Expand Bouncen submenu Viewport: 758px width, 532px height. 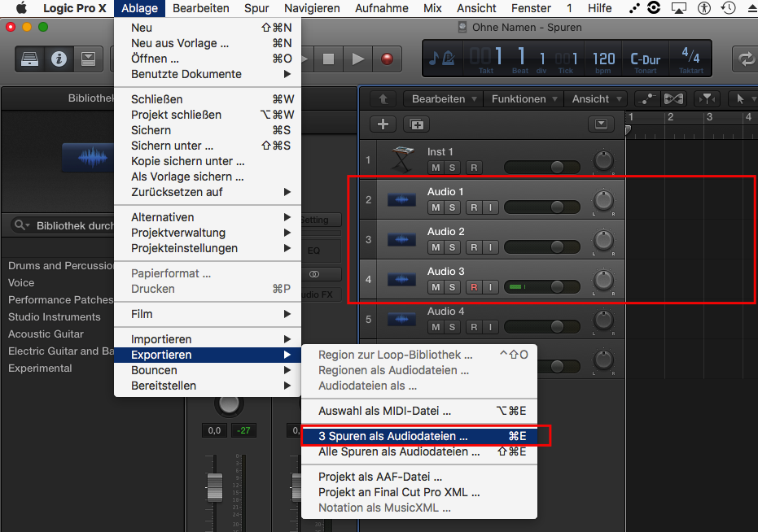[x=208, y=370]
